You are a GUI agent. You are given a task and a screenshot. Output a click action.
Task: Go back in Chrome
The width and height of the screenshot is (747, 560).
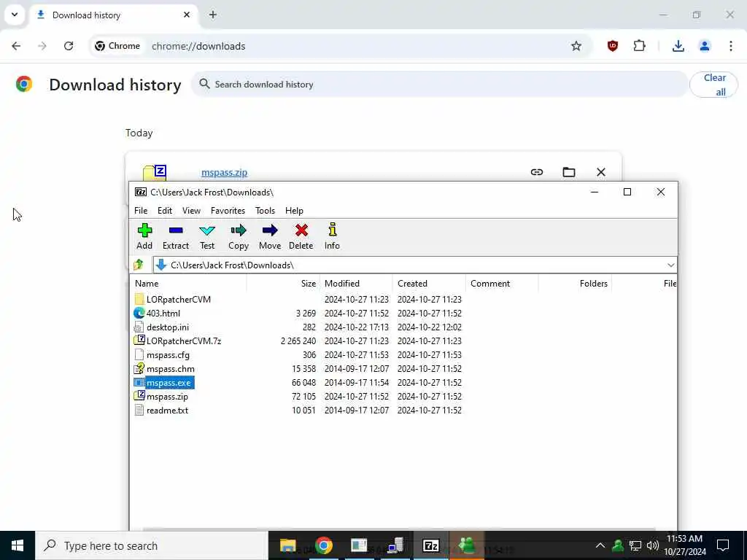[16, 46]
